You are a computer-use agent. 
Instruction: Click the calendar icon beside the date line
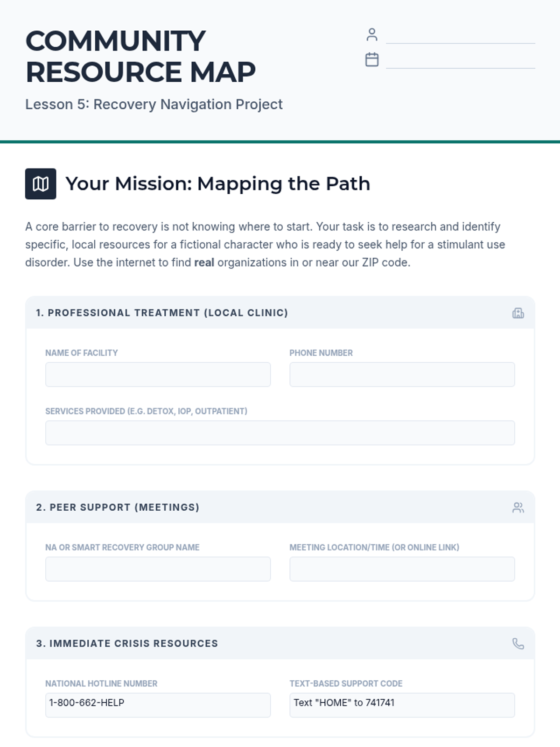tap(372, 60)
